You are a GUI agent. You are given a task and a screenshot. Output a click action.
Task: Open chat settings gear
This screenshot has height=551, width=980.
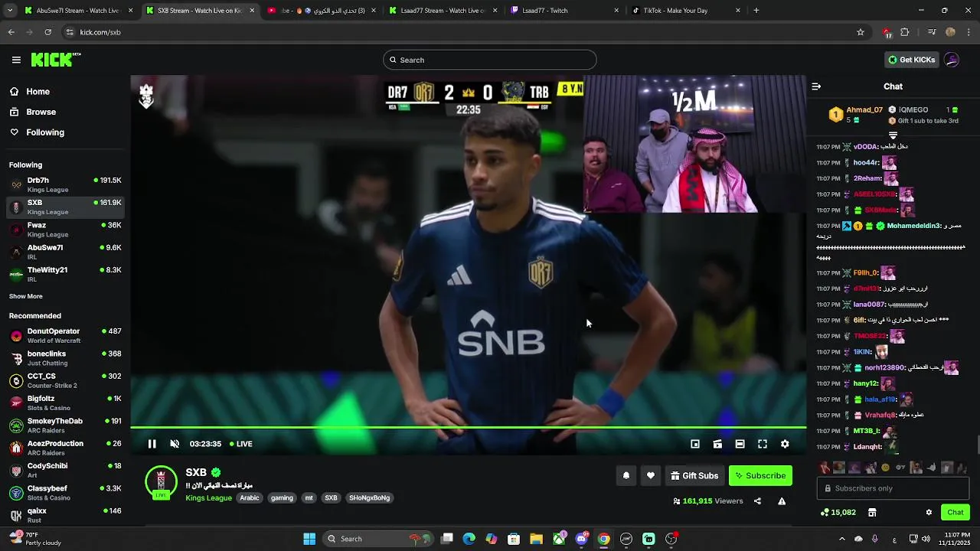pyautogui.click(x=929, y=512)
